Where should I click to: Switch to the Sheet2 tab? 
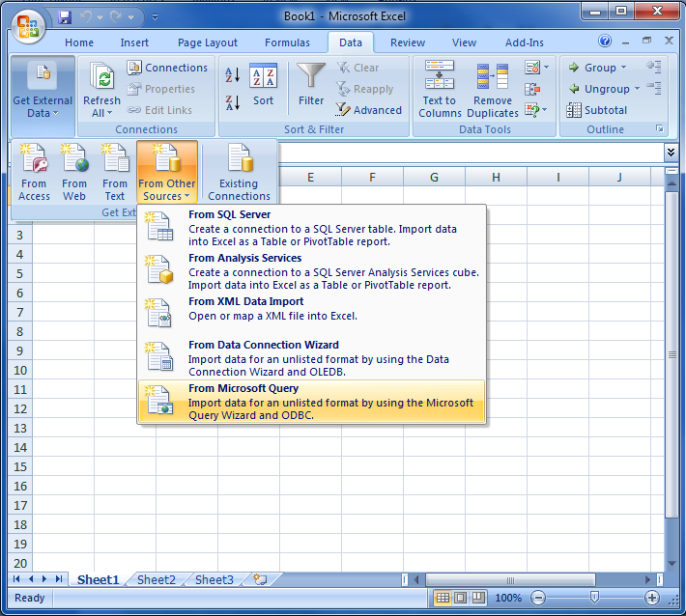(x=157, y=580)
